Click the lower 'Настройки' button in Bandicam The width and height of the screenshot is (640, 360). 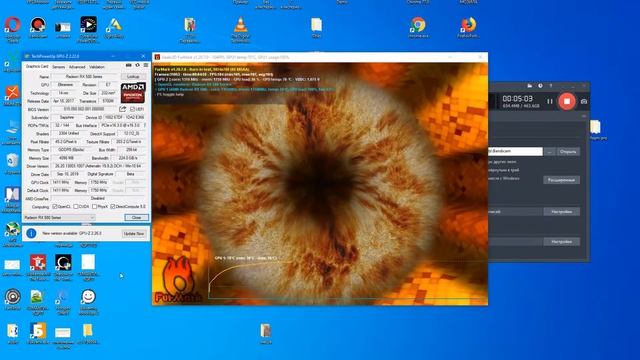[561, 242]
